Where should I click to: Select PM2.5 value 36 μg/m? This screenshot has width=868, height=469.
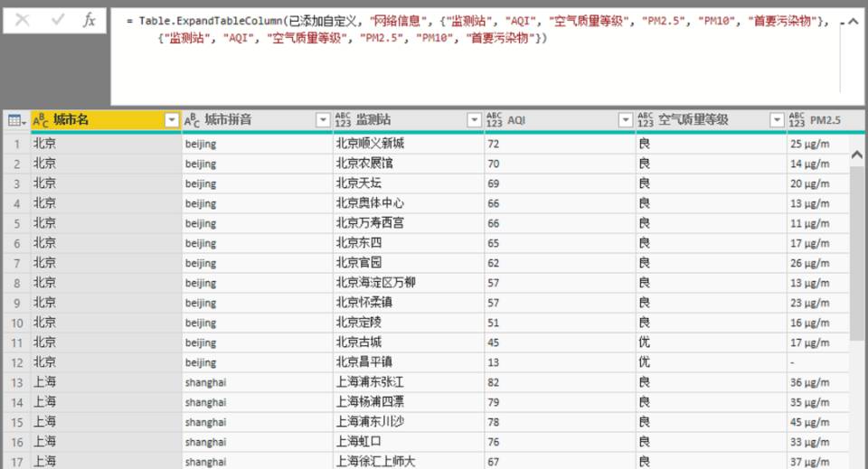tap(818, 383)
